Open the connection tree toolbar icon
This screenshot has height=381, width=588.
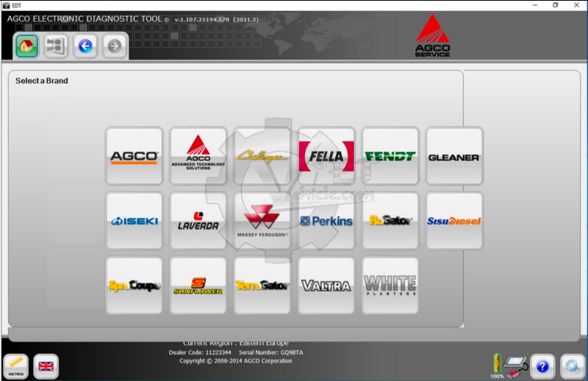click(56, 46)
